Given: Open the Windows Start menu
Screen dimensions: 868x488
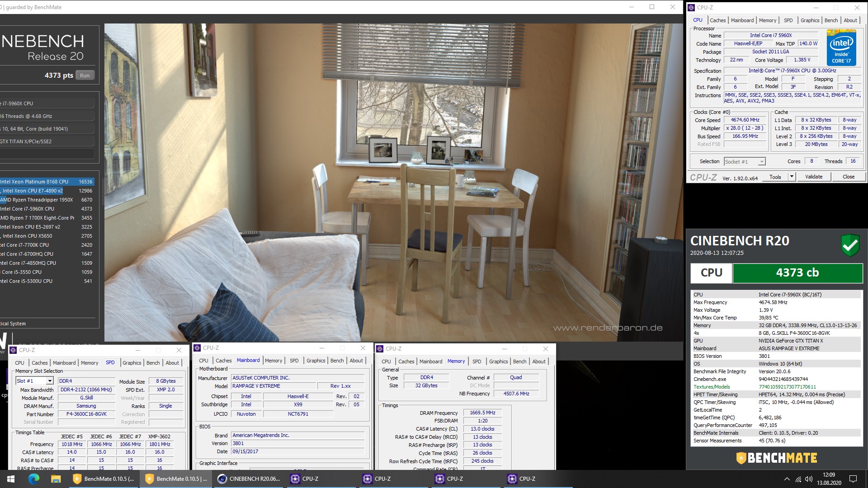Looking at the screenshot, I should tap(11, 479).
